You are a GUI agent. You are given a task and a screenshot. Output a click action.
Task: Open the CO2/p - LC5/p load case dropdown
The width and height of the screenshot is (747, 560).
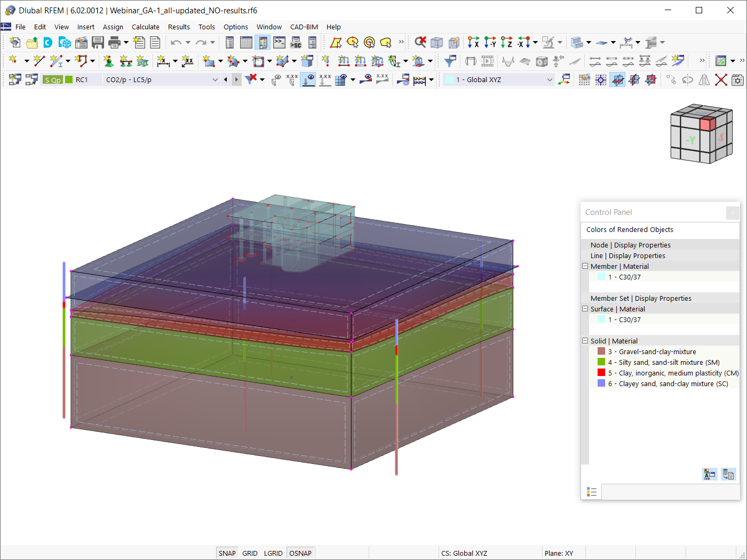click(x=215, y=79)
